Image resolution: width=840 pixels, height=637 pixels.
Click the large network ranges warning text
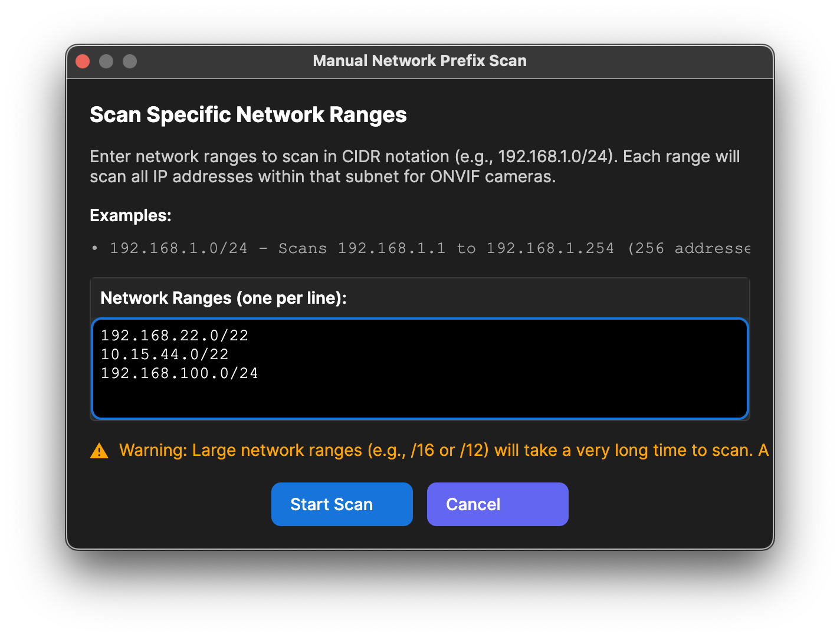444,451
